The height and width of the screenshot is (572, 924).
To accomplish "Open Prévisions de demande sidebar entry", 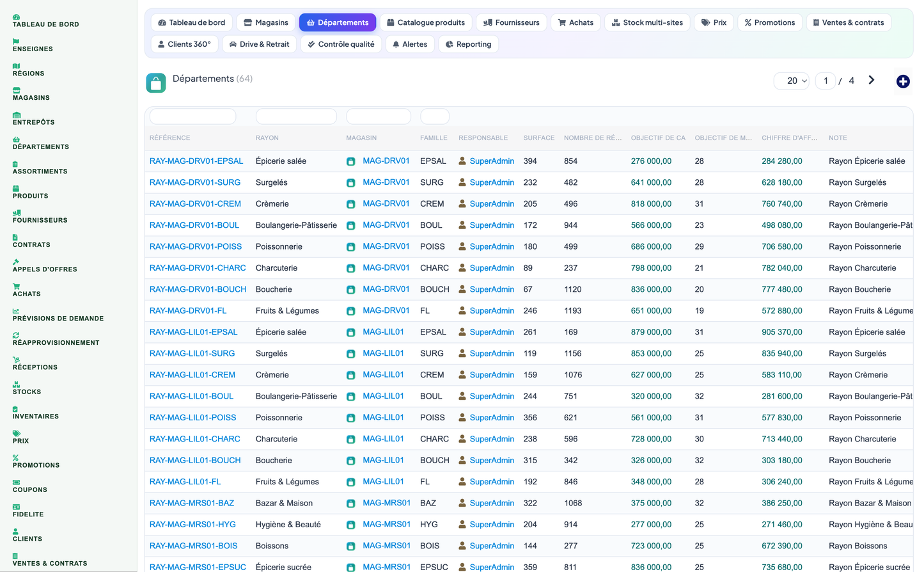I will point(58,315).
